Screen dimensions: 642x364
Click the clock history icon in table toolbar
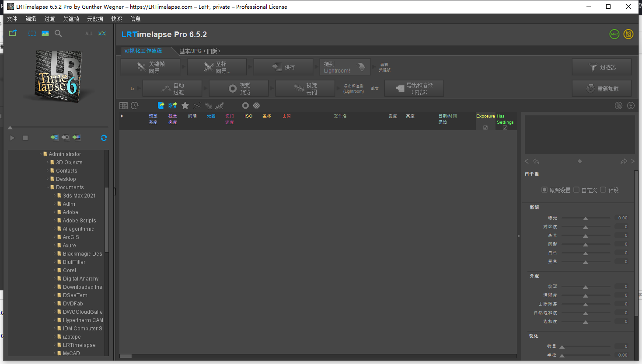(135, 105)
